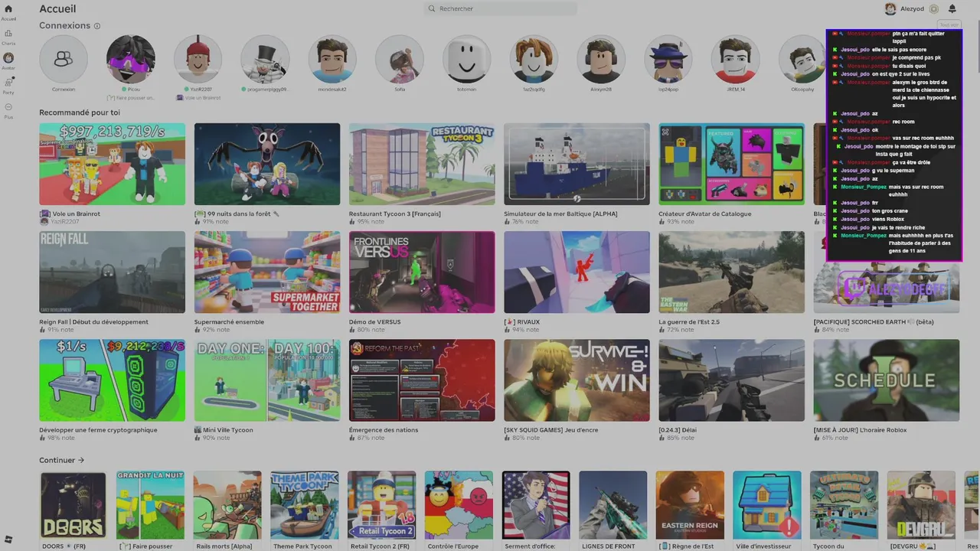Click YaziR2207's 'Vole un Brainrot' status text
Screen dimensions: 980x551
(x=198, y=98)
